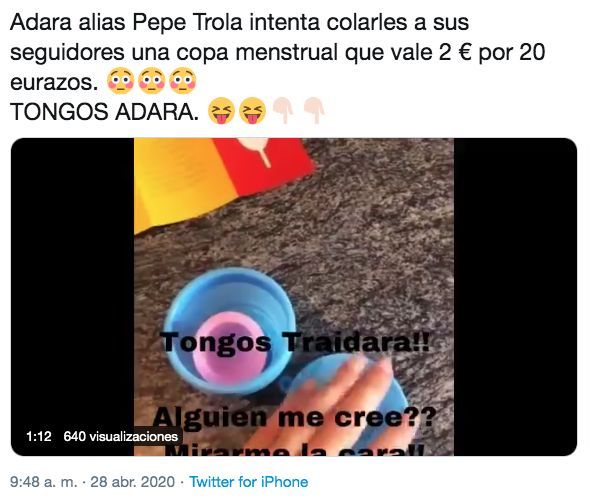Open the Twitter for iPhone link
This screenshot has width=590, height=500.
tap(248, 482)
